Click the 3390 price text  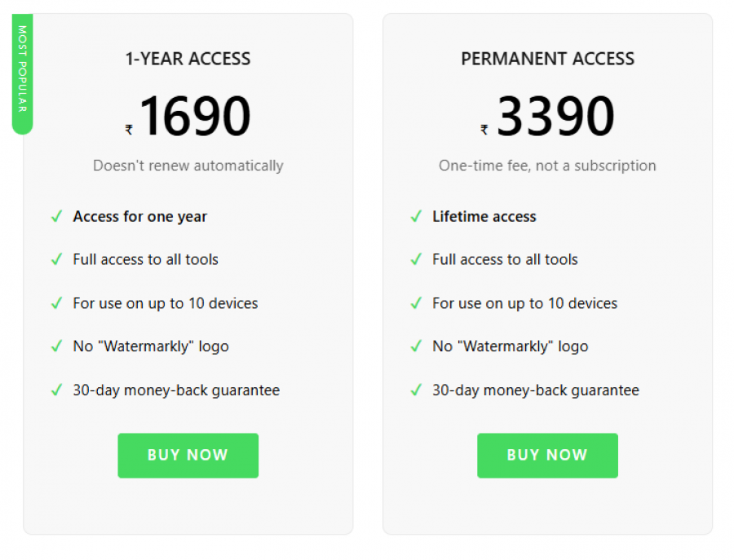pyautogui.click(x=557, y=114)
